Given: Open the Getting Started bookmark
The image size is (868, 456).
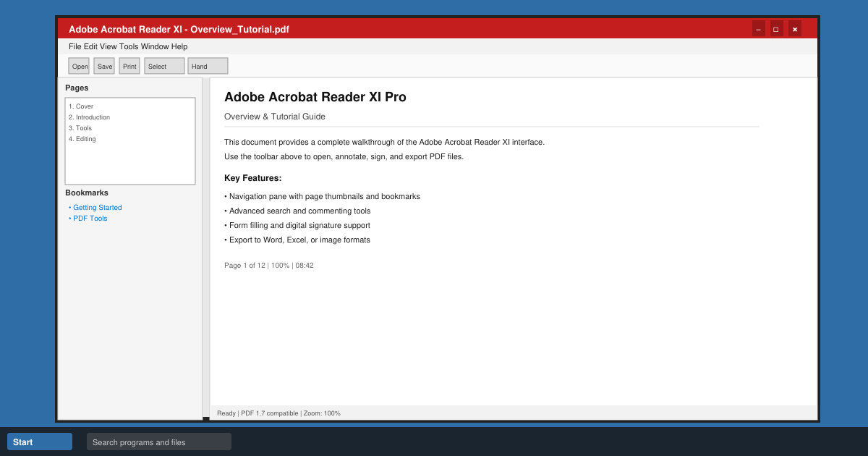Looking at the screenshot, I should click(95, 208).
